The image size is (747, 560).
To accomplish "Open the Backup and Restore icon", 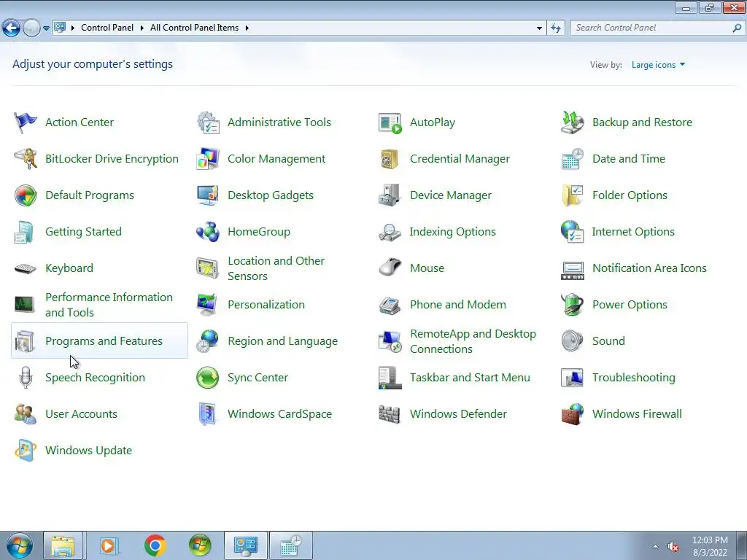I will [x=573, y=122].
